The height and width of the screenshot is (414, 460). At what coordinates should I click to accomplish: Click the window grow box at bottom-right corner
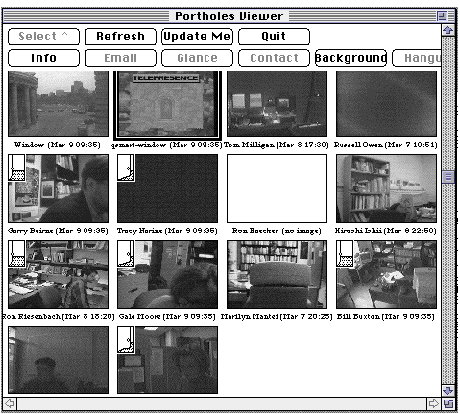[448, 404]
